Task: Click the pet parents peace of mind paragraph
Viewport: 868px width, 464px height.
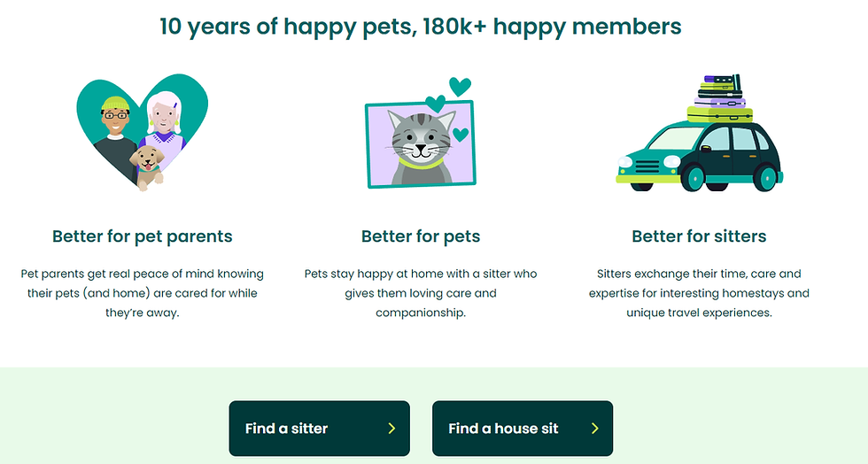Action: tap(142, 293)
